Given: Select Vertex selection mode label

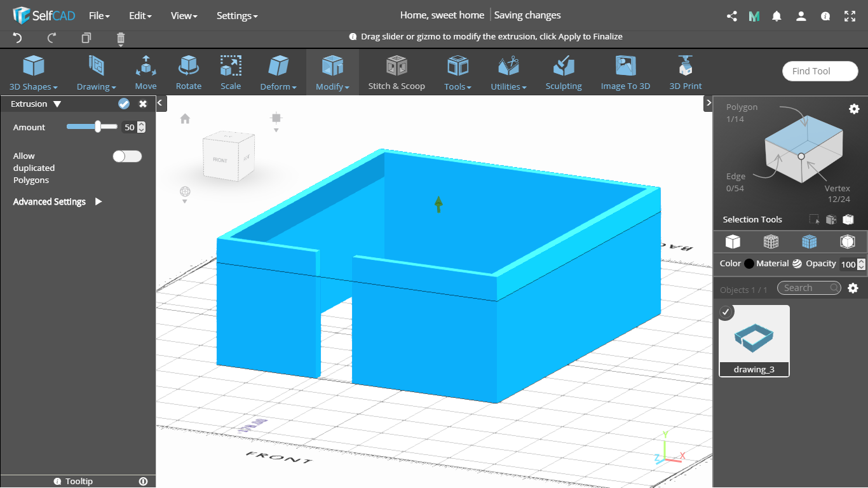Looking at the screenshot, I should click(x=837, y=189).
